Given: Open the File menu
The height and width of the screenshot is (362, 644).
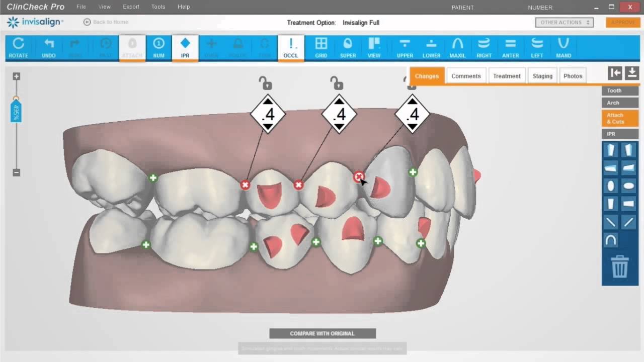Looking at the screenshot, I should point(82,7).
